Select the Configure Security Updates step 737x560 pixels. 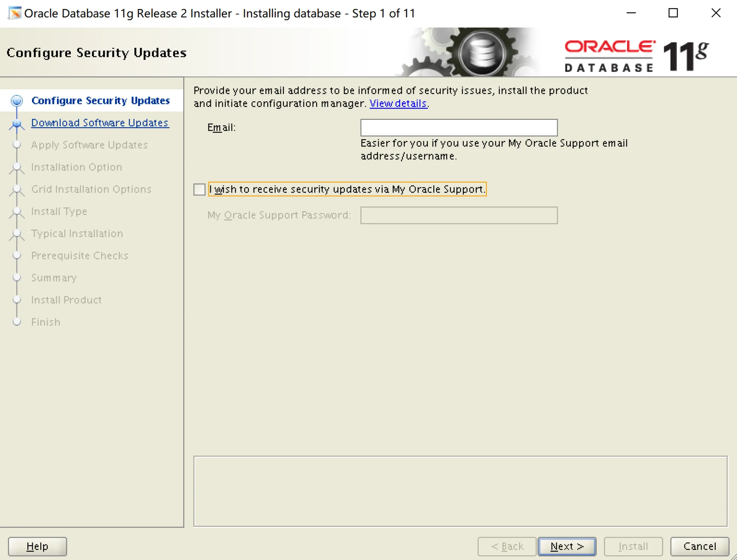tap(100, 101)
